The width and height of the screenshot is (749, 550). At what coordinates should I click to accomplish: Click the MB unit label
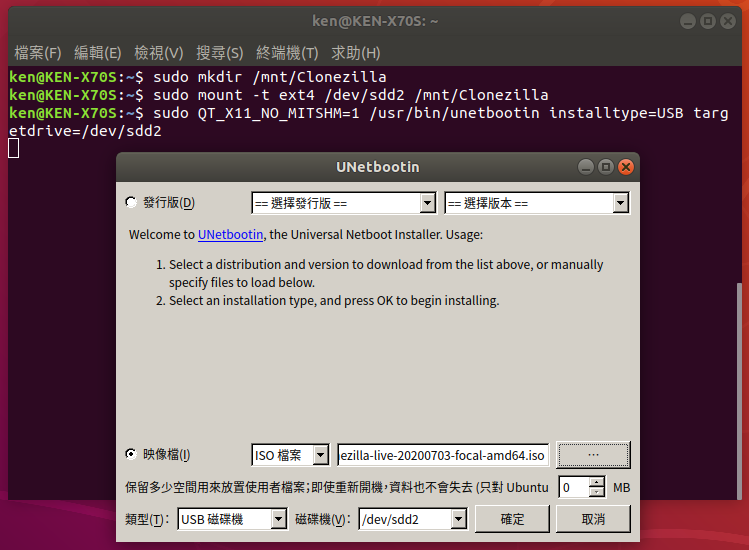tap(621, 487)
